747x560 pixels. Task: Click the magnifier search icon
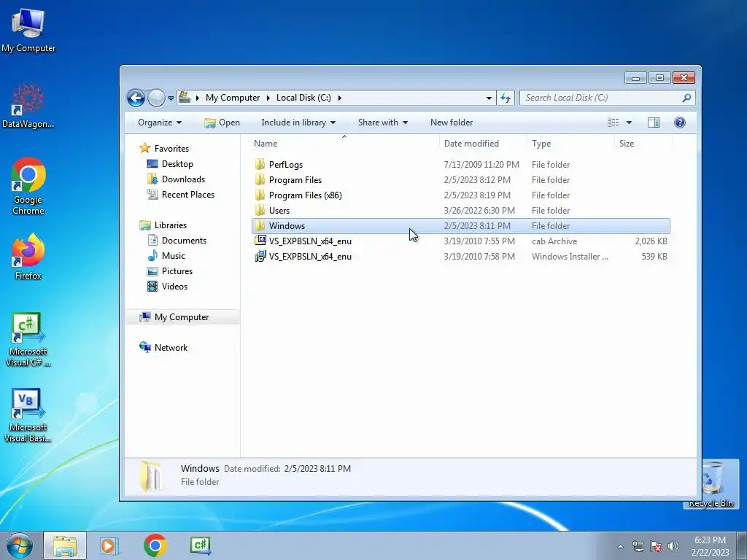[x=686, y=98]
